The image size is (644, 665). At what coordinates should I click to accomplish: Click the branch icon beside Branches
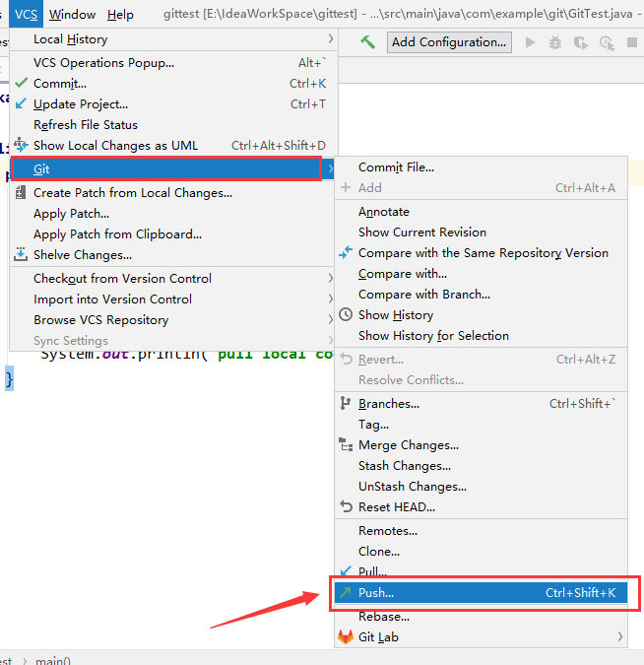pyautogui.click(x=346, y=403)
